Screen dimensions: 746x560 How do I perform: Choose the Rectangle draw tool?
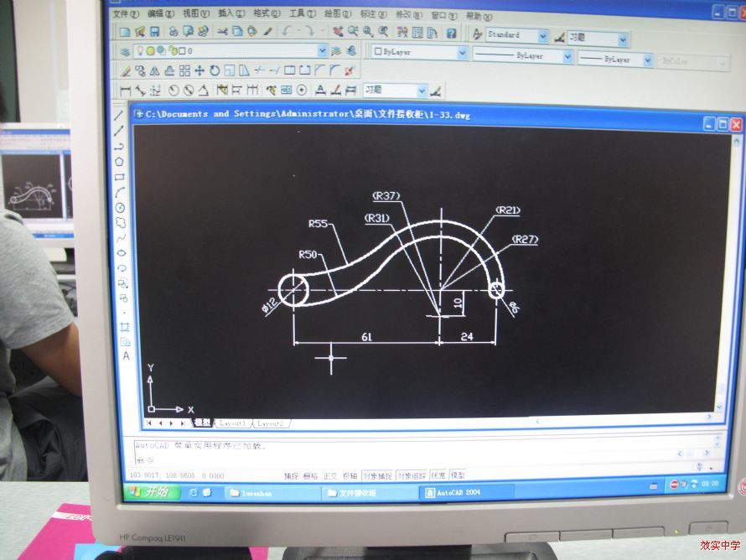pyautogui.click(x=120, y=176)
